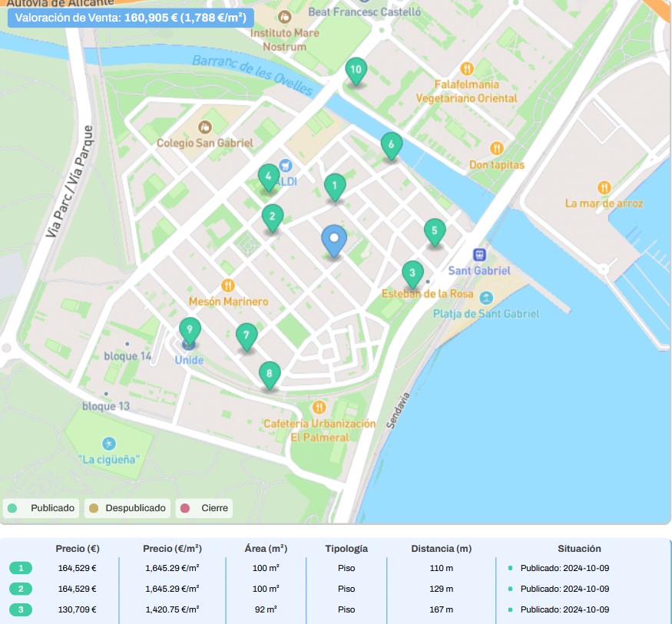Select row 1 badge in the table
The height and width of the screenshot is (624, 672).
pos(21,569)
